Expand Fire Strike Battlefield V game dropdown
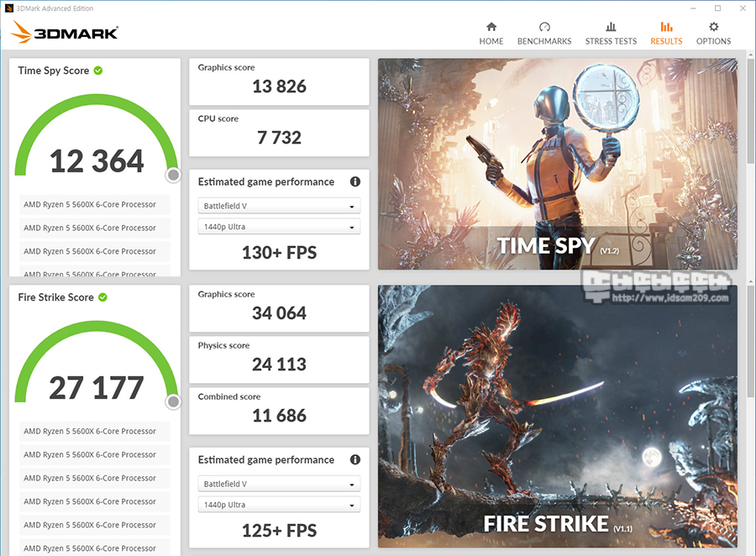756x556 pixels. pos(279,484)
